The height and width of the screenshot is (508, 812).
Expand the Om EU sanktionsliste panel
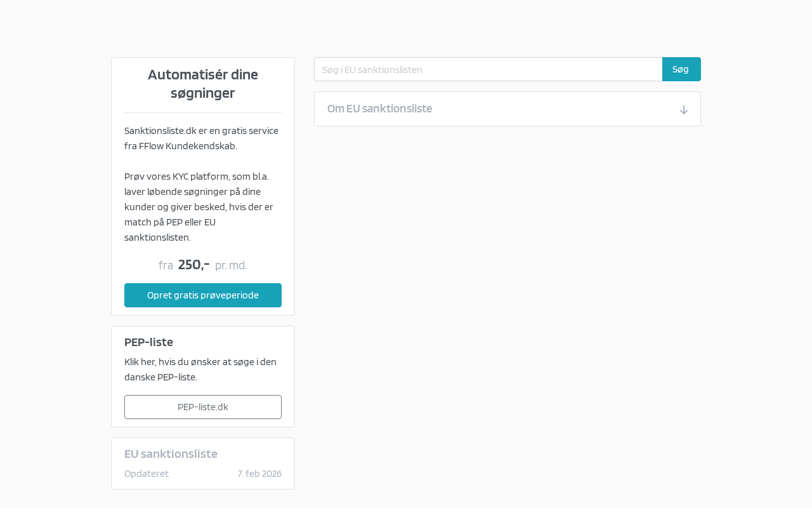click(x=379, y=109)
